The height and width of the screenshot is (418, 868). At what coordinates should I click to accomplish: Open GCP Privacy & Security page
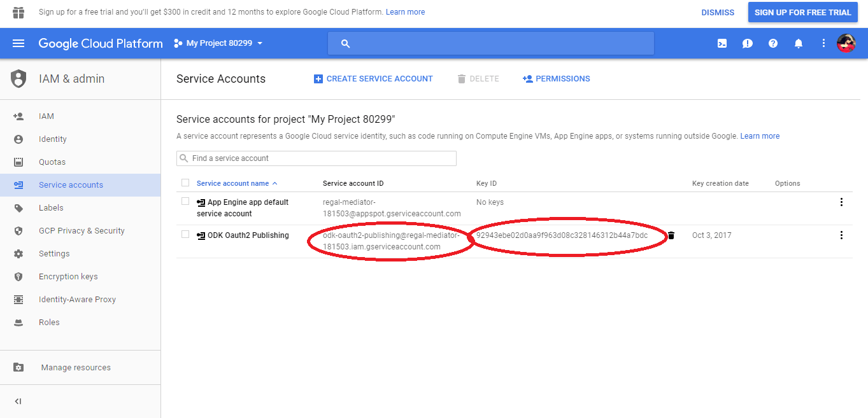tap(80, 231)
